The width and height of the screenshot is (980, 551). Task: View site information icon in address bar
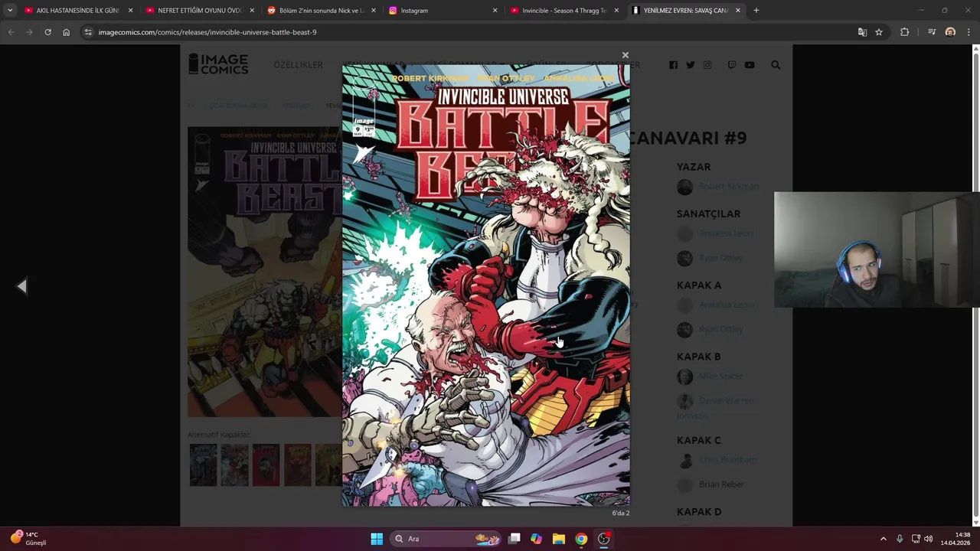point(88,32)
